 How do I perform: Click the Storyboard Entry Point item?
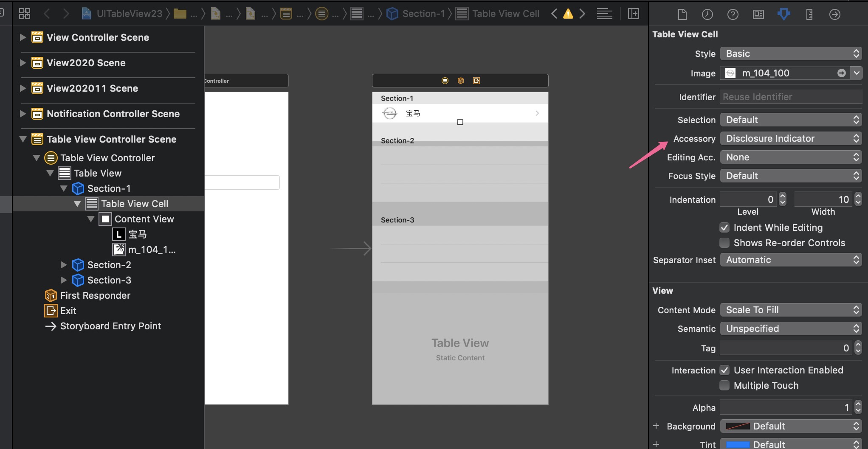(111, 326)
